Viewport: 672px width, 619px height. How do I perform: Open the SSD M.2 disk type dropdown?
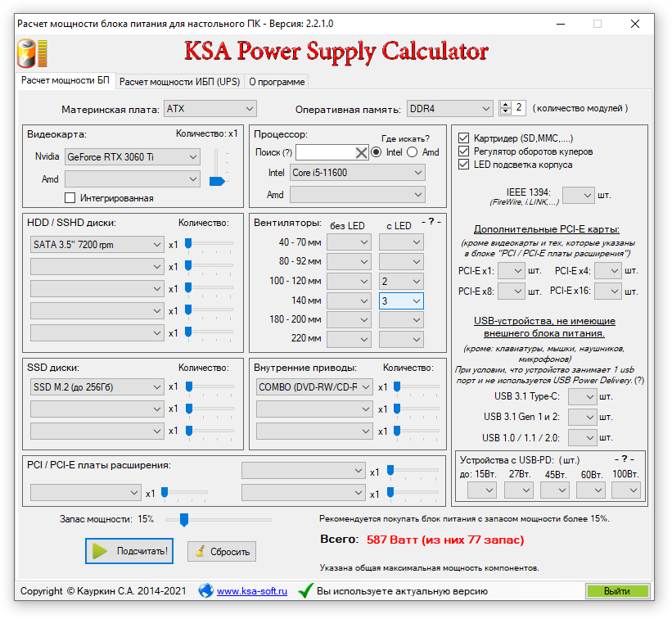click(97, 387)
